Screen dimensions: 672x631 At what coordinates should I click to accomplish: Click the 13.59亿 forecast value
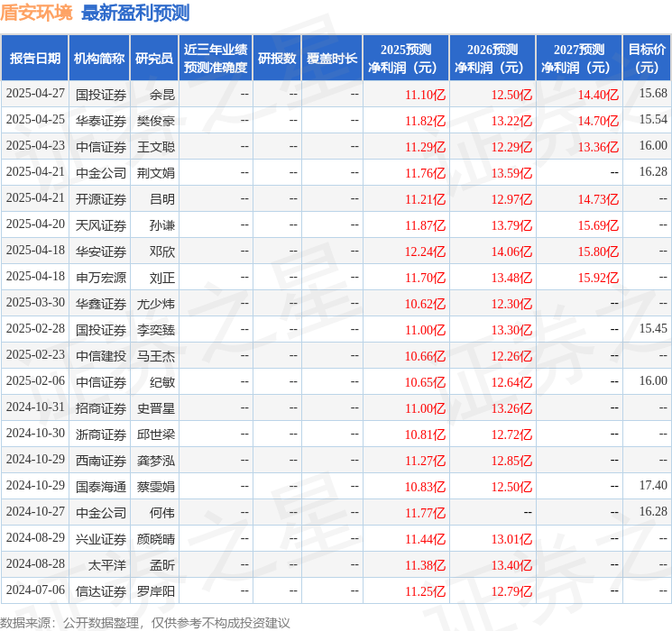pyautogui.click(x=511, y=173)
